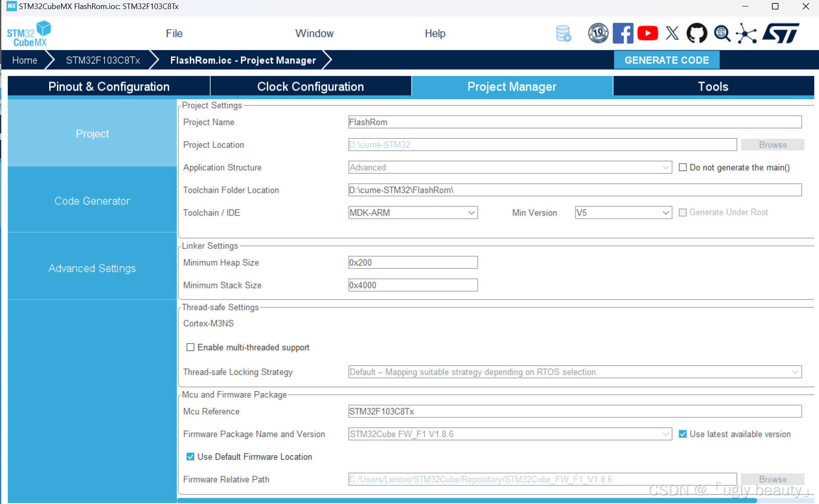
Task: Minimize the STM32CubeMX window
Action: coord(745,6)
